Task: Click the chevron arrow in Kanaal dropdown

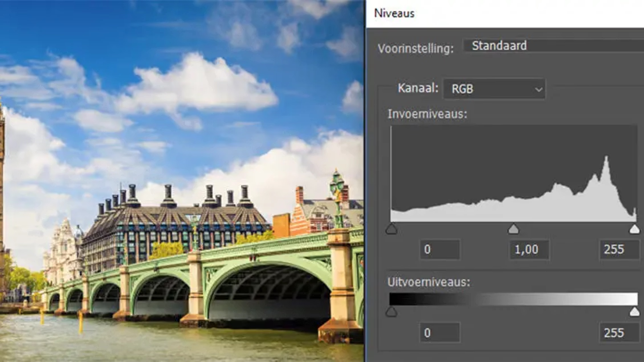Action: tap(538, 90)
